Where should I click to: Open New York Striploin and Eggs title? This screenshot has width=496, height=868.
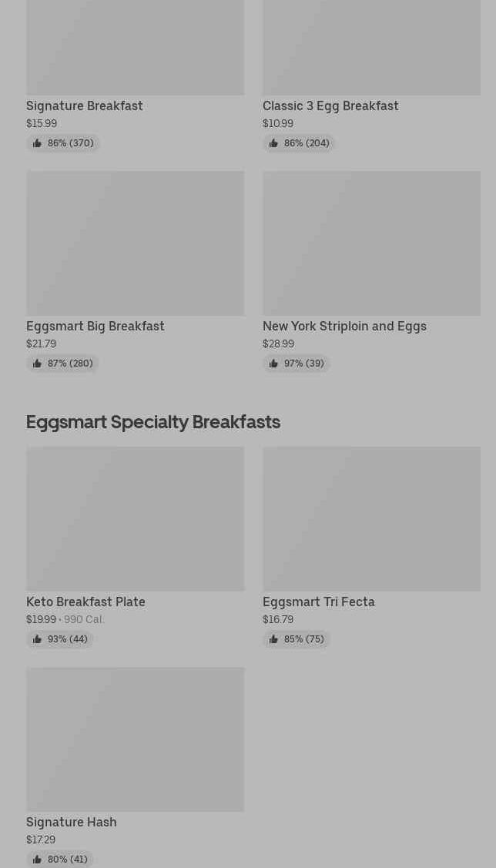344,327
